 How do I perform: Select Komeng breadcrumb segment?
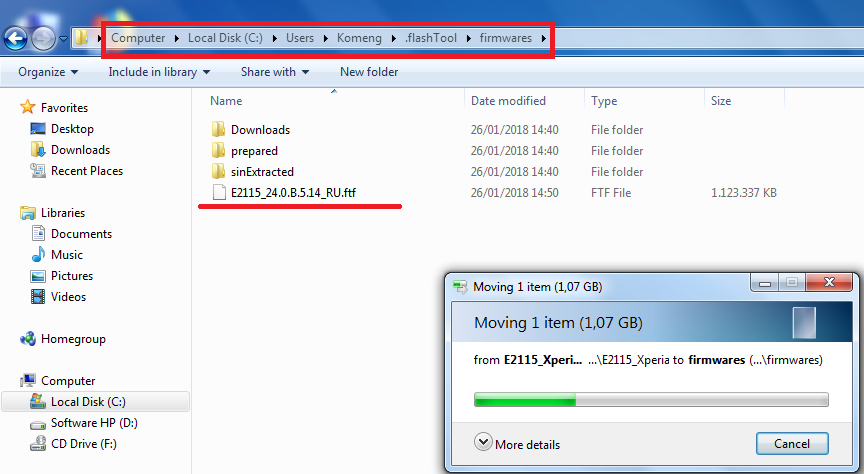pyautogui.click(x=359, y=38)
